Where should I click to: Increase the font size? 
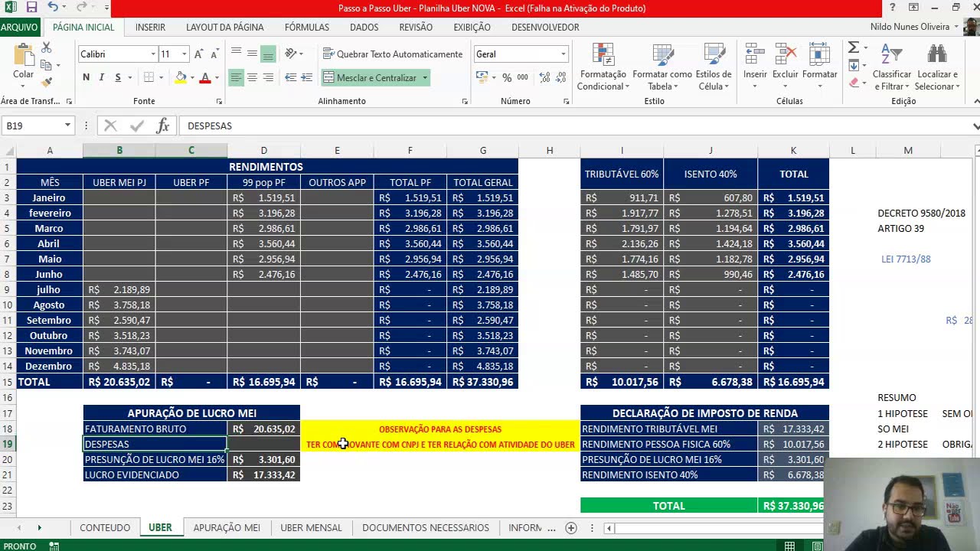click(198, 54)
